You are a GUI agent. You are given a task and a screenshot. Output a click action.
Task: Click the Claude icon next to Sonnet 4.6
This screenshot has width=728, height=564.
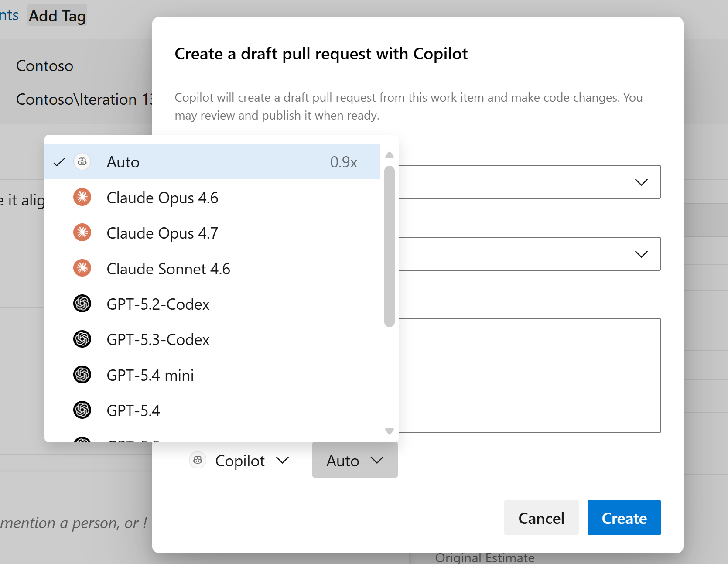pyautogui.click(x=82, y=268)
